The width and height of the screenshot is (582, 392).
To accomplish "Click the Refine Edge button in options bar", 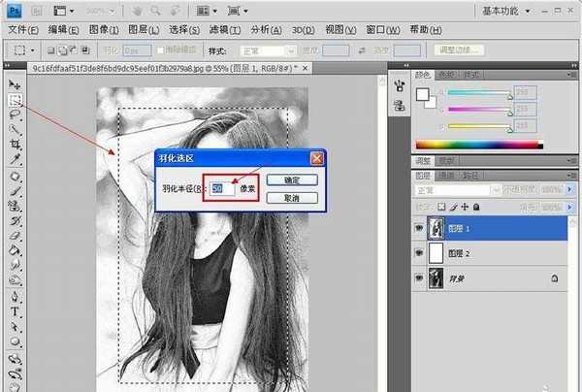I will tap(459, 50).
